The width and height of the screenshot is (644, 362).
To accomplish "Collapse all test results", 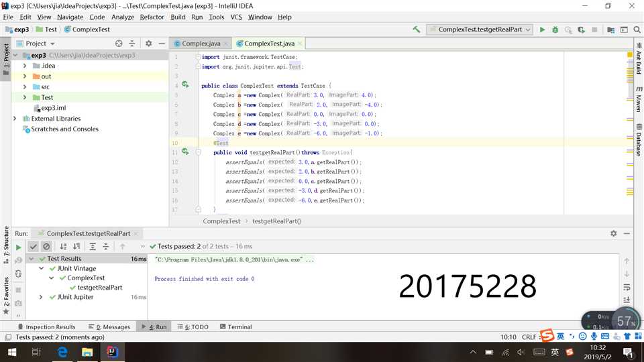I will tap(105, 246).
